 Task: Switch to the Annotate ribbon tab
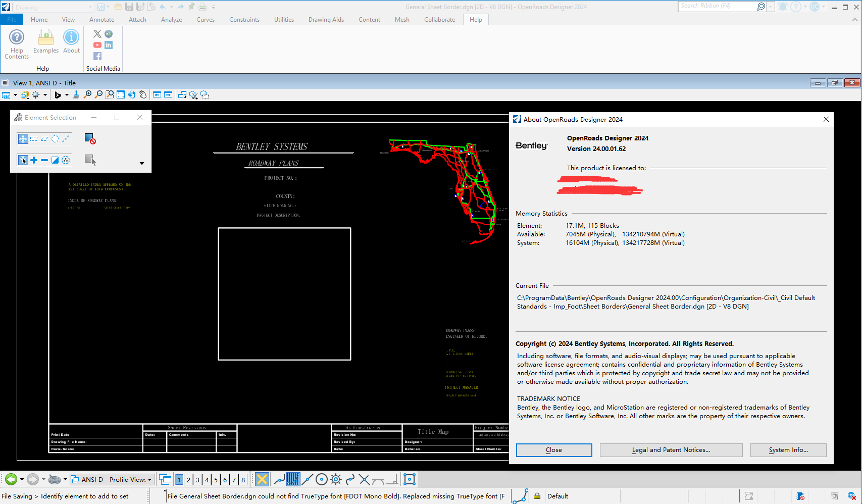click(x=102, y=20)
